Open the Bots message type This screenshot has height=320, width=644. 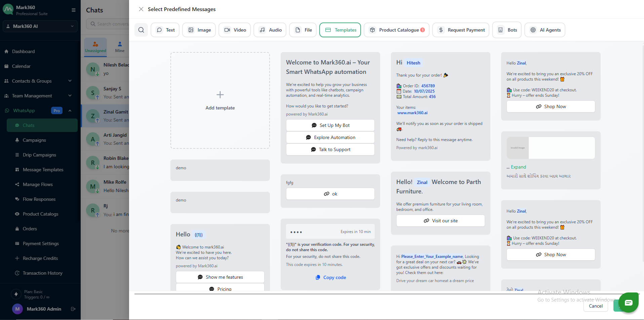(507, 30)
